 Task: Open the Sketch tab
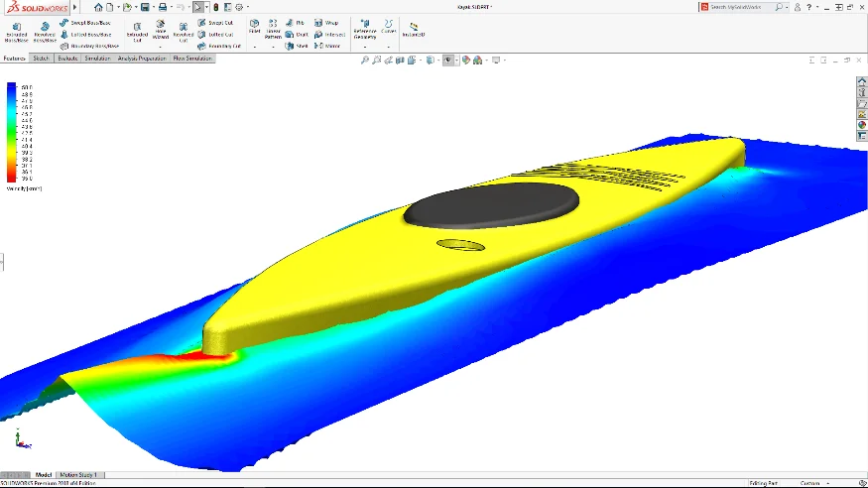[41, 59]
